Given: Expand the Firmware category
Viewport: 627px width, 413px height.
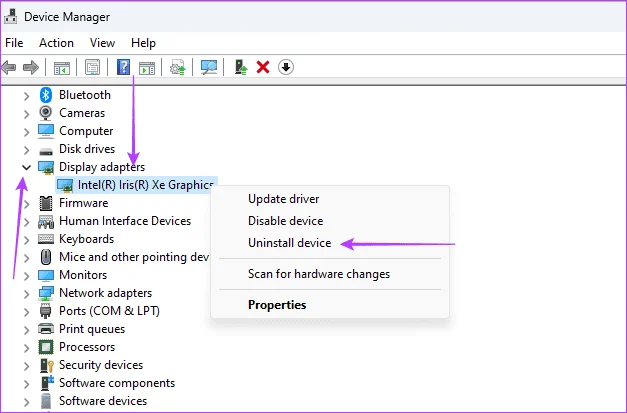Looking at the screenshot, I should pyautogui.click(x=26, y=204).
